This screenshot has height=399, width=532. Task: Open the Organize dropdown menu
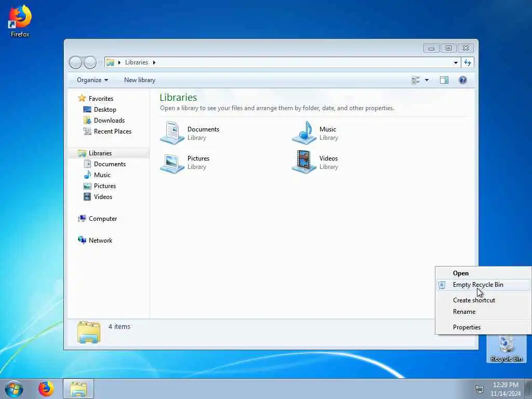tap(92, 80)
